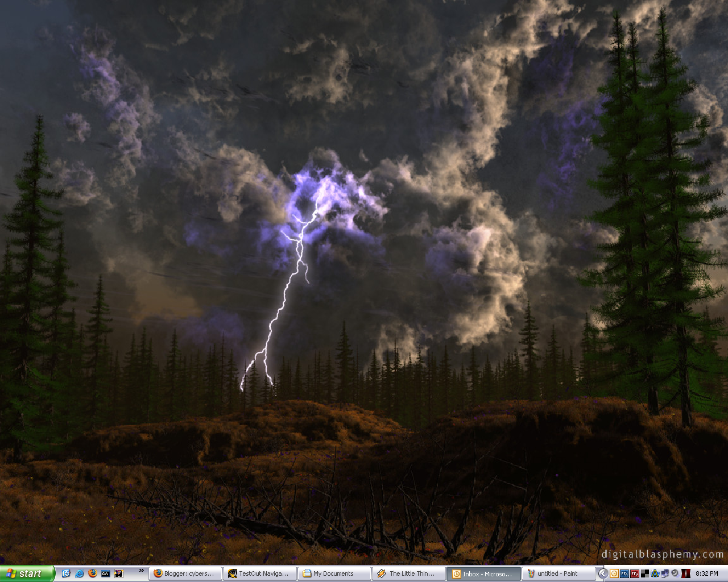Switch to The Little Thin... taskbar window
The height and width of the screenshot is (582, 728).
coord(409,573)
